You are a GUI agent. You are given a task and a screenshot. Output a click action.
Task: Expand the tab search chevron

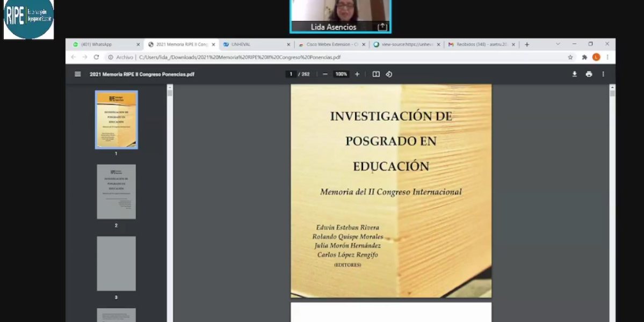coord(558,44)
